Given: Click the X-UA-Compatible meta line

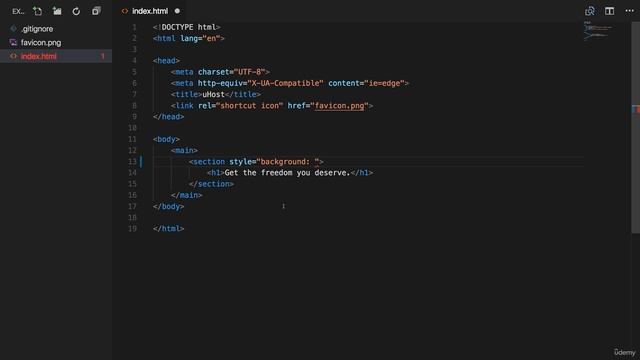Looking at the screenshot, I should pyautogui.click(x=290, y=83).
